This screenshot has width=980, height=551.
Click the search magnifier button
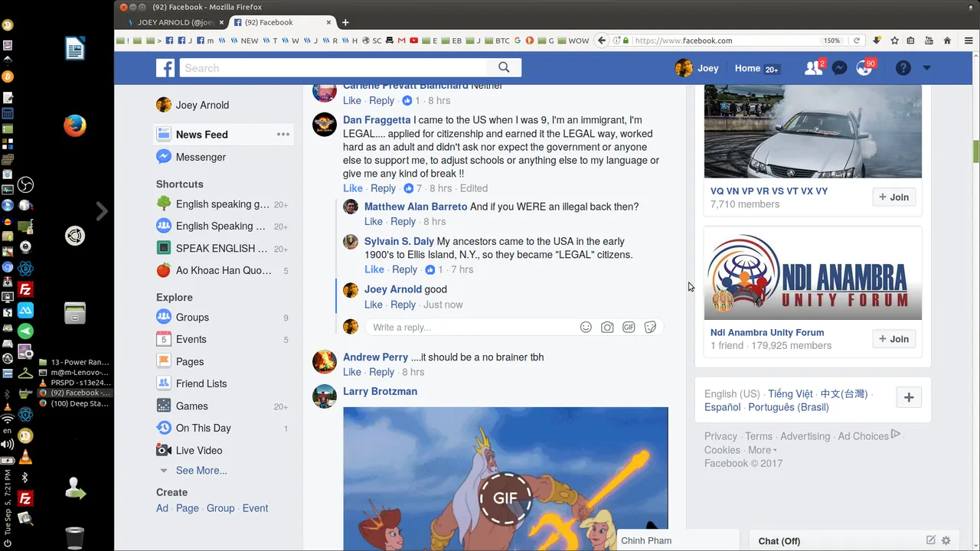504,67
